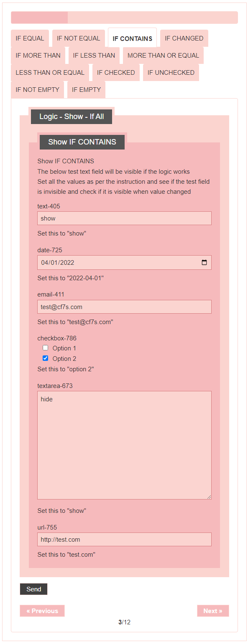248x644 pixels.
Task: Open the IF LESS THAN tab
Action: coord(94,56)
